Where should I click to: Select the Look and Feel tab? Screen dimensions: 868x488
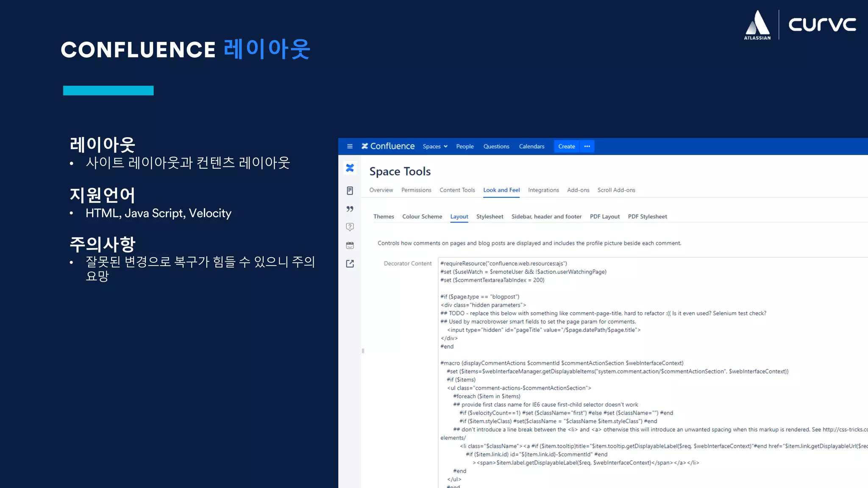(501, 190)
